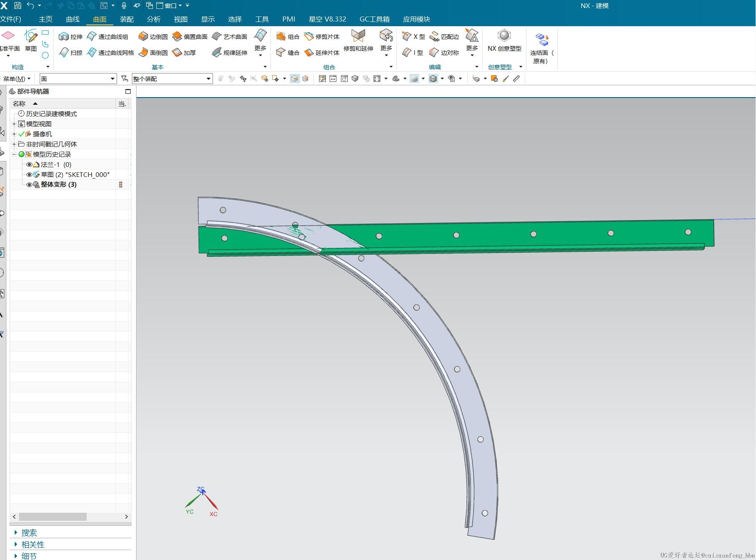Image resolution: width=756 pixels, height=560 pixels.
Task: Click the paintbrush icon in the top border bar
Action: point(505,79)
